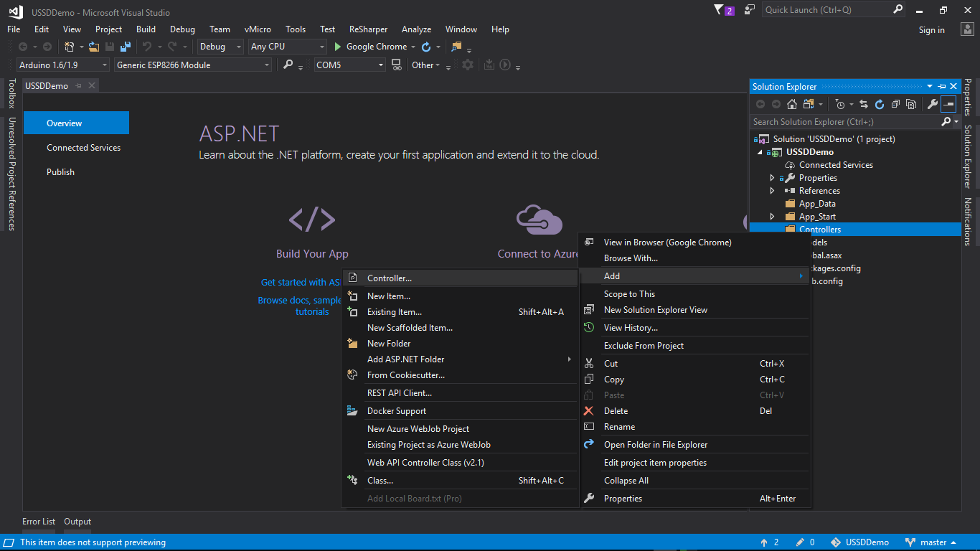
Task: Select Open Folder in File Explorer
Action: click(x=694, y=445)
